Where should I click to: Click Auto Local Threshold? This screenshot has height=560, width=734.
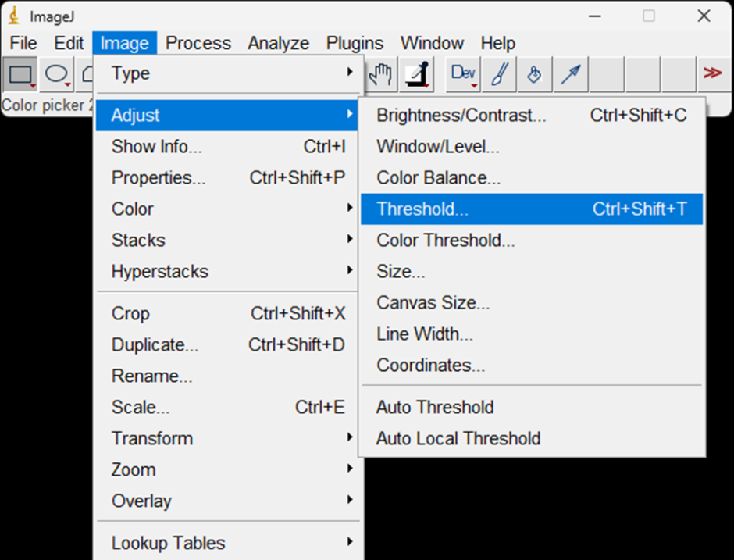[x=458, y=439]
